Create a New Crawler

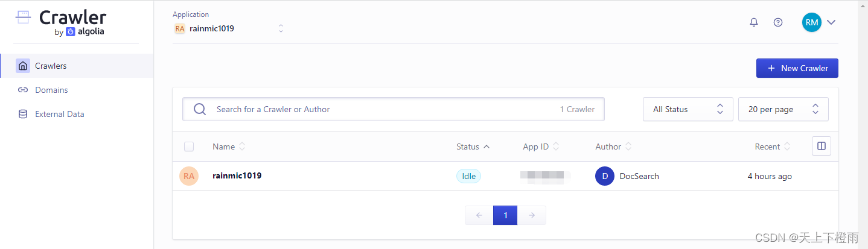point(797,68)
